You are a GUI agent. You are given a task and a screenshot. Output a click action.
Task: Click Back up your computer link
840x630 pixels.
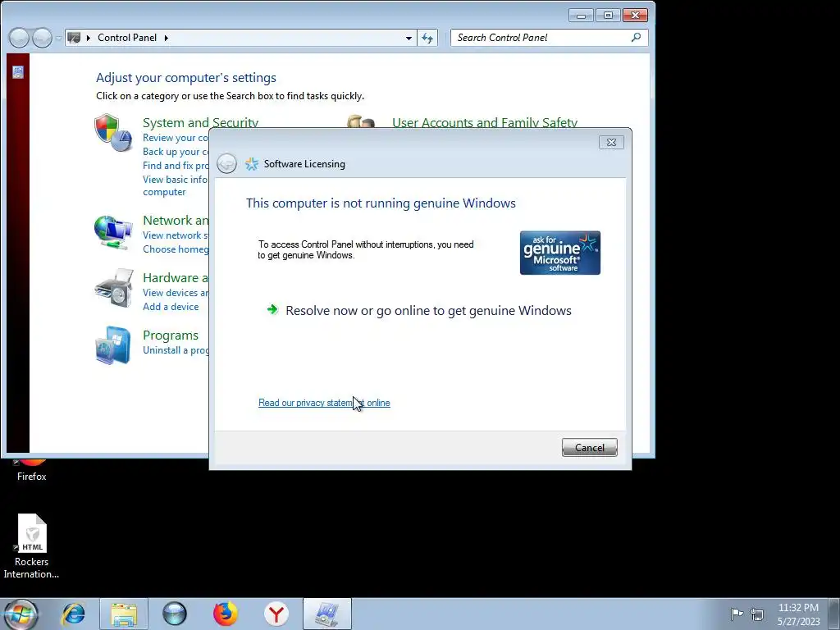tap(176, 152)
